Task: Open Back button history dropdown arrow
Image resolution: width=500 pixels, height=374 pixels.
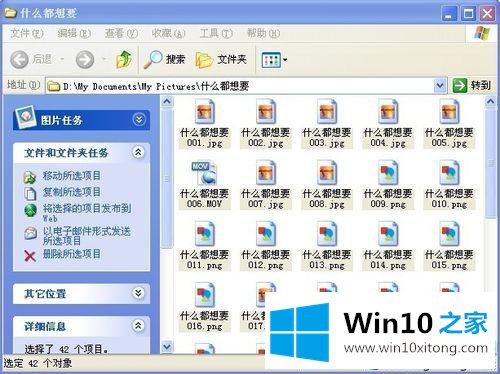Action: 62,60
